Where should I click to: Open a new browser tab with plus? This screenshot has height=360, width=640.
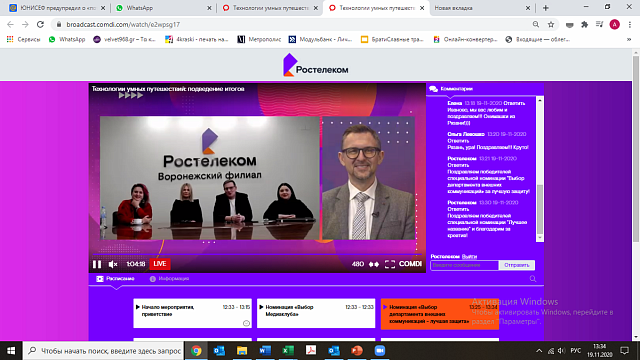[x=546, y=8]
